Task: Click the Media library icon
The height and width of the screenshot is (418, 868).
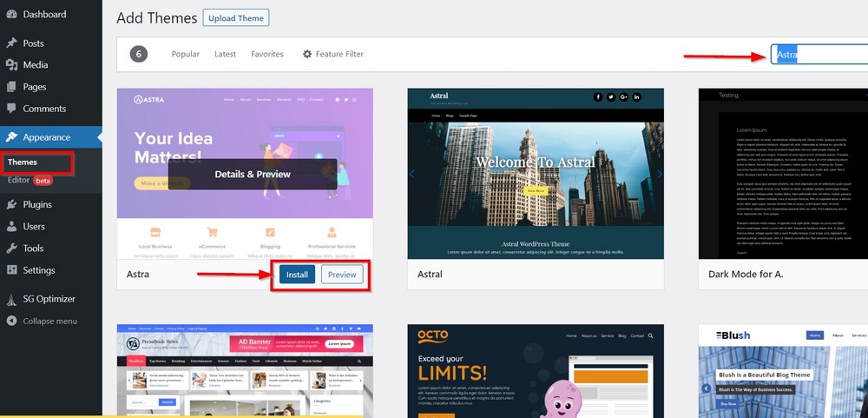Action: (11, 65)
